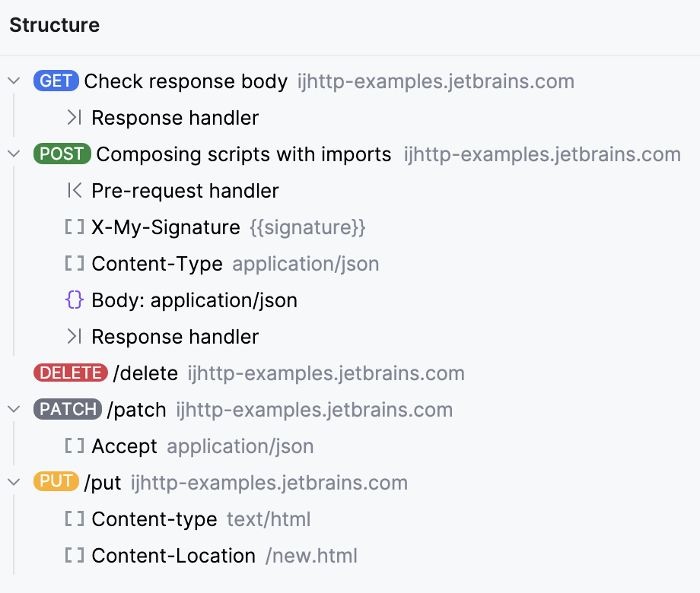
Task: Click the ijhttp-examples.jetbrains.com host next to /patch
Action: [x=314, y=409]
